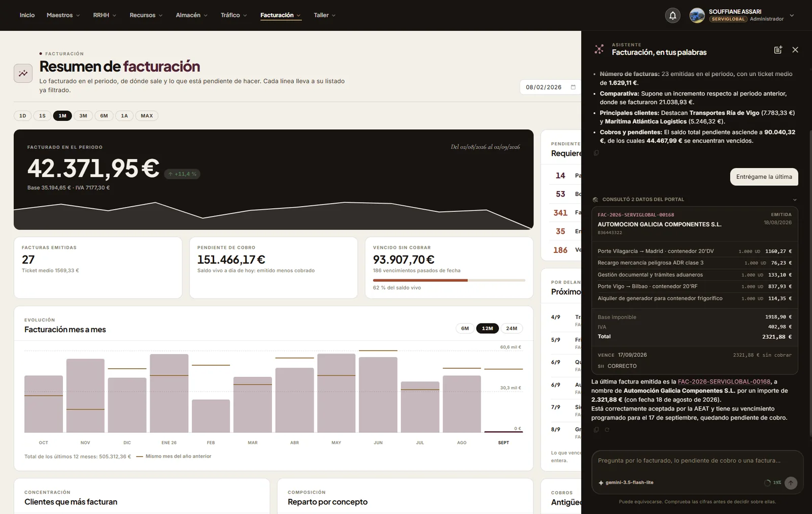Select the 1S period
This screenshot has width=812, height=514.
(42, 116)
